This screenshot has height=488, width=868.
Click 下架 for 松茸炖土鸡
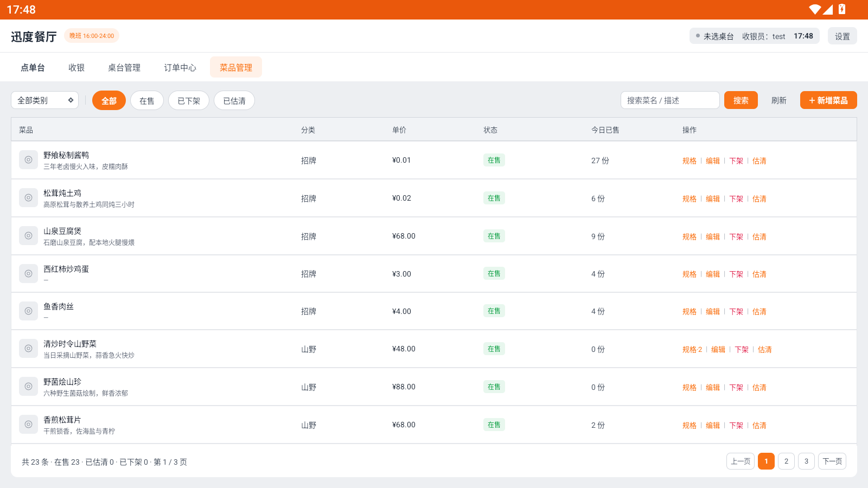pyautogui.click(x=736, y=199)
